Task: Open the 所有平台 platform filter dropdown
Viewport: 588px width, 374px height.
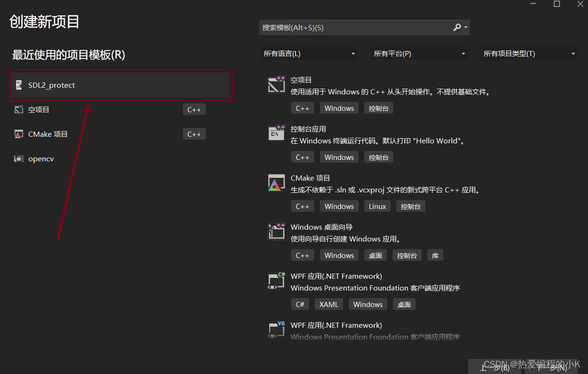Action: point(419,54)
